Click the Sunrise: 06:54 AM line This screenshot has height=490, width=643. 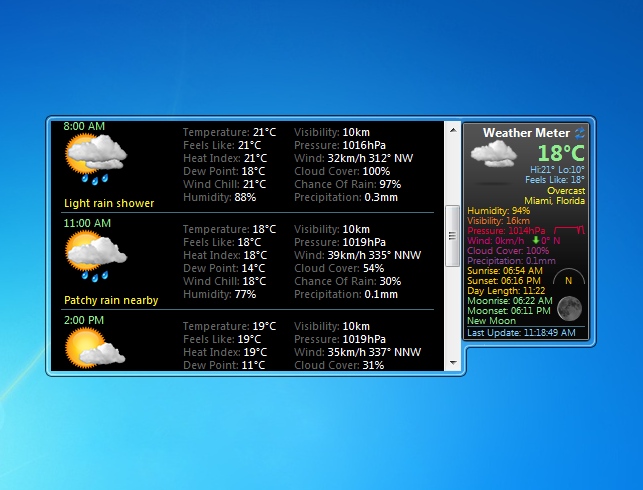[505, 271]
